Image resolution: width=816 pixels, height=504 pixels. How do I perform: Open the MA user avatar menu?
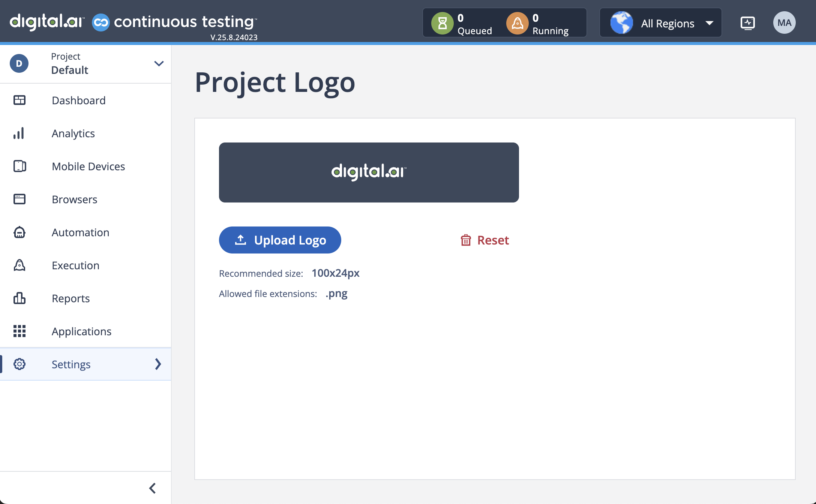tap(784, 23)
